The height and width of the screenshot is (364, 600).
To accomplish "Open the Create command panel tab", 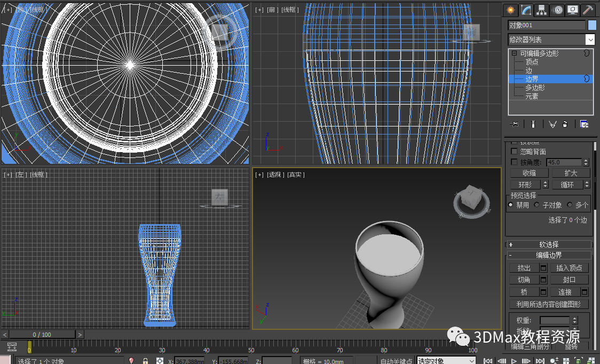I will click(x=510, y=10).
